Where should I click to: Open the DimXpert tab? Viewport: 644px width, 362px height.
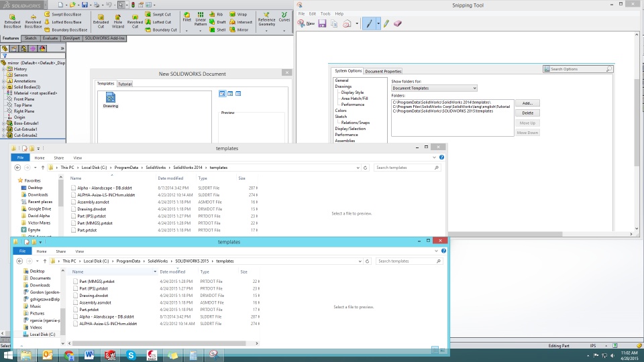point(71,38)
